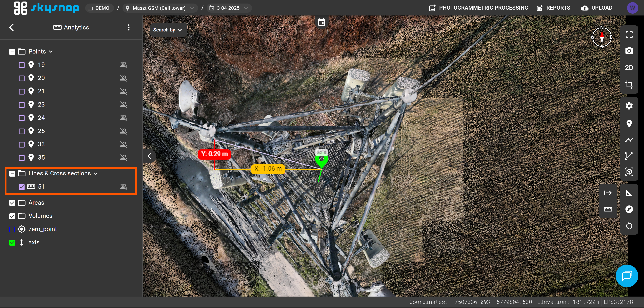Toggle Lines & Cross sections folder checkbox

tap(12, 174)
